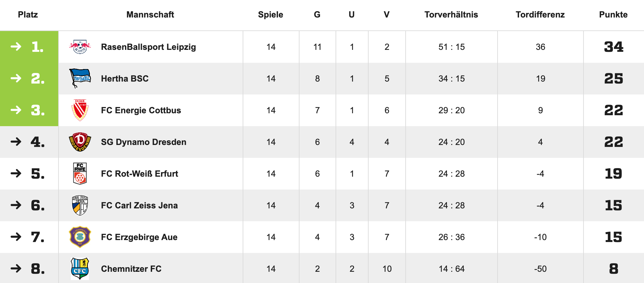Open the Chemnitzer FC team link

click(131, 269)
